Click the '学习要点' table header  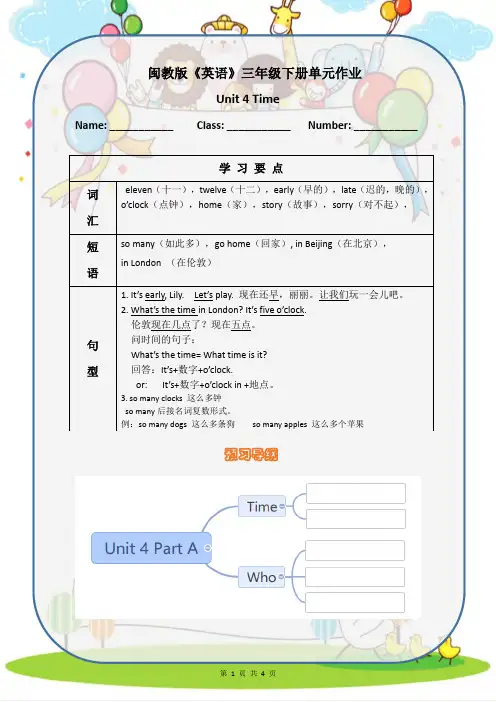pos(251,168)
